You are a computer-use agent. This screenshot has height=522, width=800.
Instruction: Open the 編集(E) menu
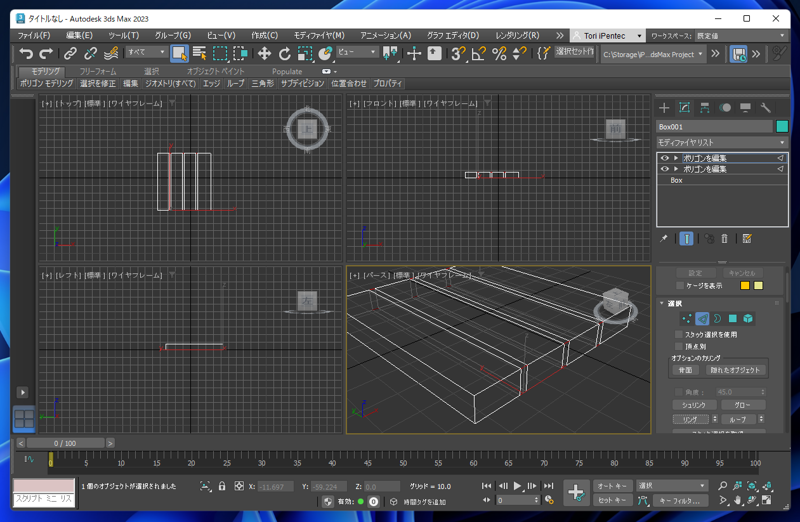(x=79, y=35)
